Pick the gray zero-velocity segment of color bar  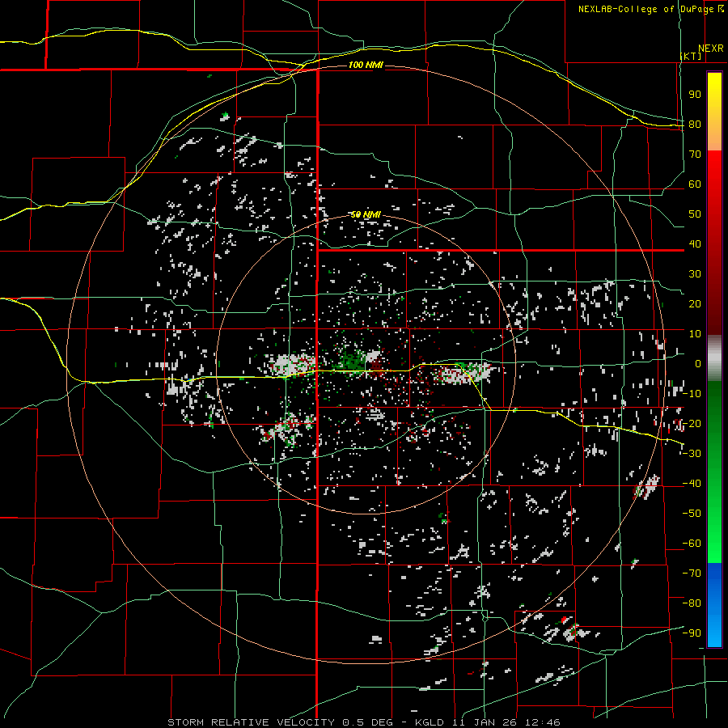point(714,358)
